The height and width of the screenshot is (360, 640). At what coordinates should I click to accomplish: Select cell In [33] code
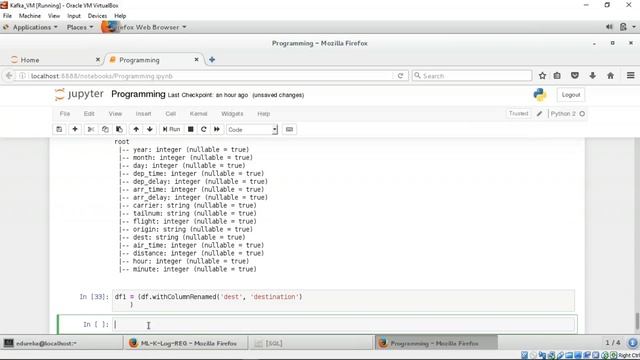click(344, 300)
